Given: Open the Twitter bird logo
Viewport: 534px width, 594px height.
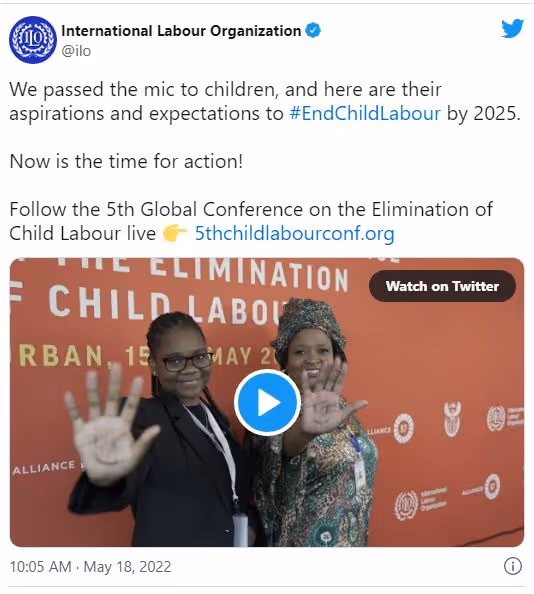Looking at the screenshot, I should (512, 28).
